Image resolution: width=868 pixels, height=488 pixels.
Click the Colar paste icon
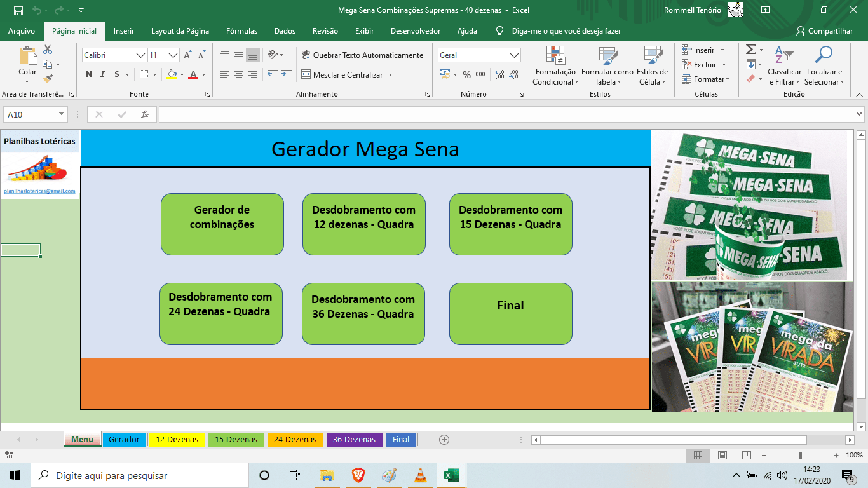27,56
